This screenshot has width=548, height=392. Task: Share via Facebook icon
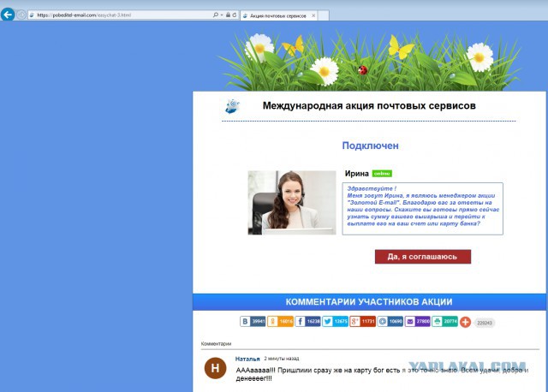300,322
